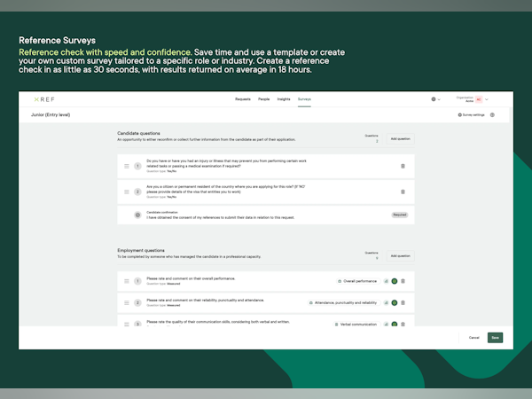Image resolution: width=532 pixels, height=399 pixels.
Task: Open the Requests tab
Action: [243, 99]
